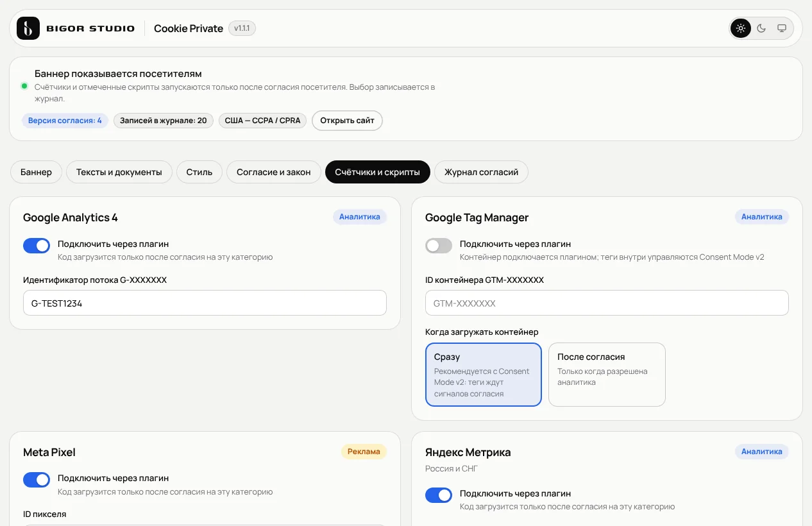
Task: Disable Google Analytics 4 plugin toggle
Action: [x=37, y=246]
